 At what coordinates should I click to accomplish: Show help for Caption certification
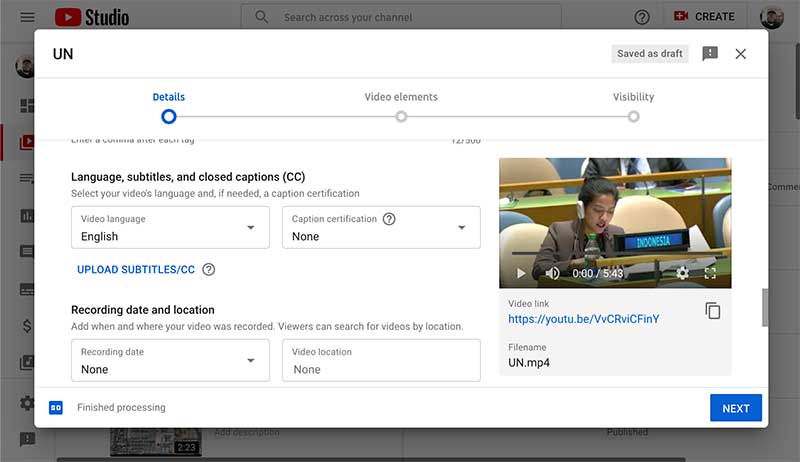(389, 219)
